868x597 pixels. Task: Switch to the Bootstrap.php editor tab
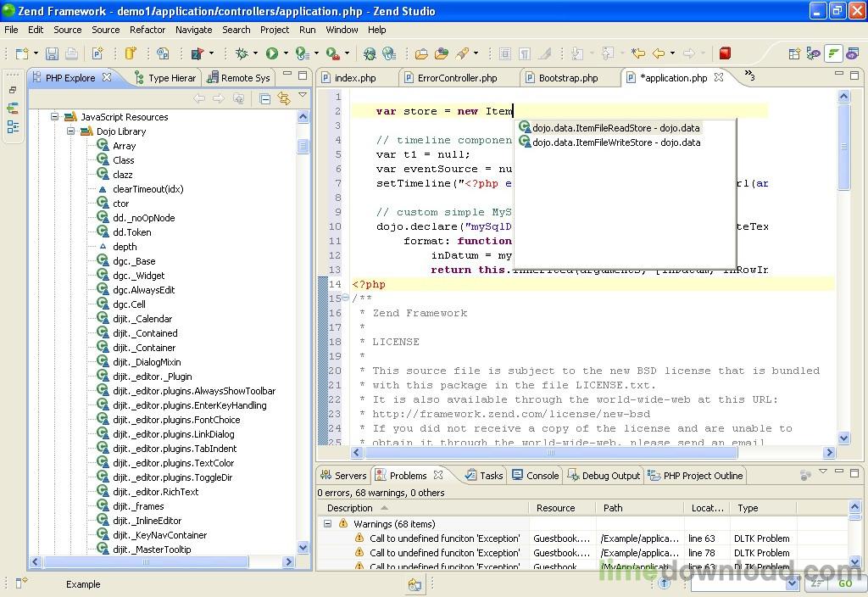click(x=567, y=78)
